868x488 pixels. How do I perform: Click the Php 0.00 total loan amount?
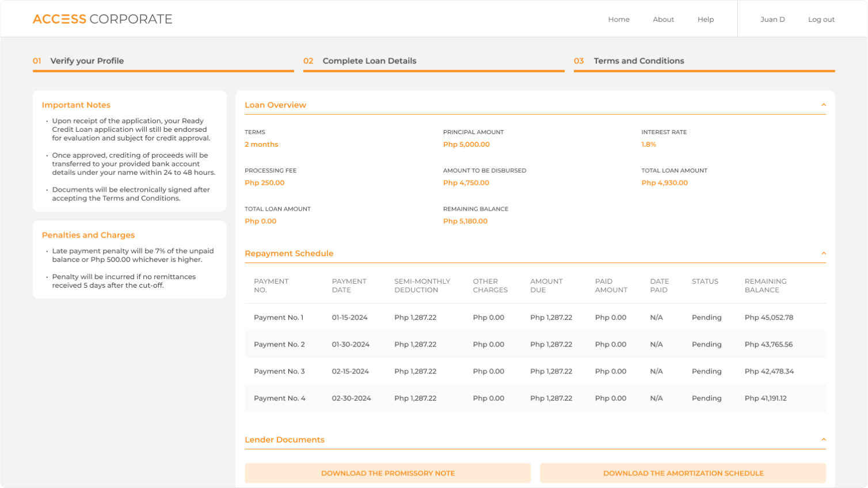[261, 222]
